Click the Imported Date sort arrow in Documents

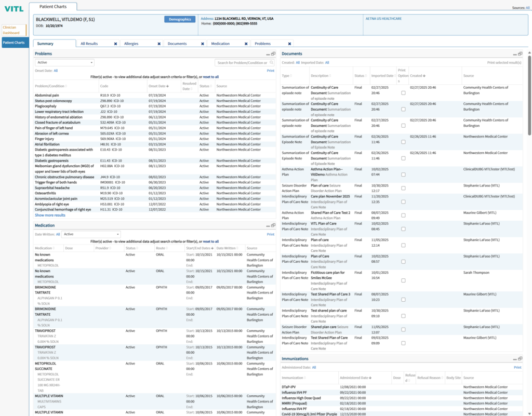394,74
